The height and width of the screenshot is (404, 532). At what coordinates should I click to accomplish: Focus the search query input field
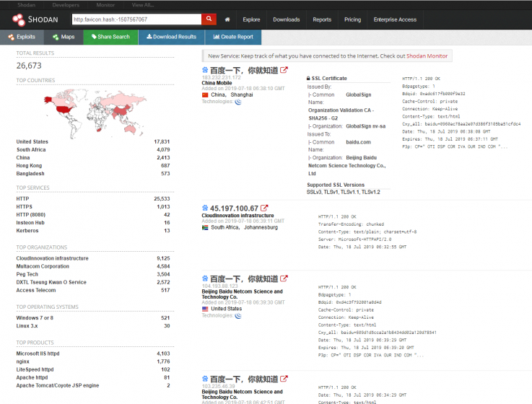click(x=136, y=19)
